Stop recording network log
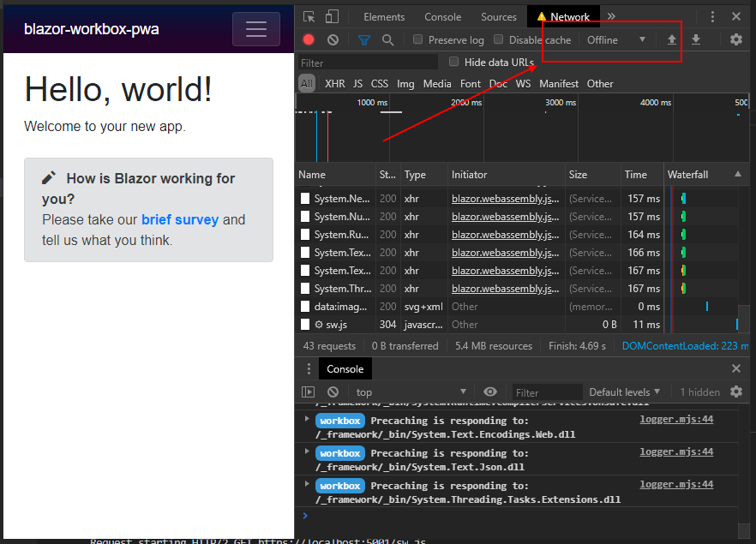This screenshot has height=544, width=756. tap(309, 39)
